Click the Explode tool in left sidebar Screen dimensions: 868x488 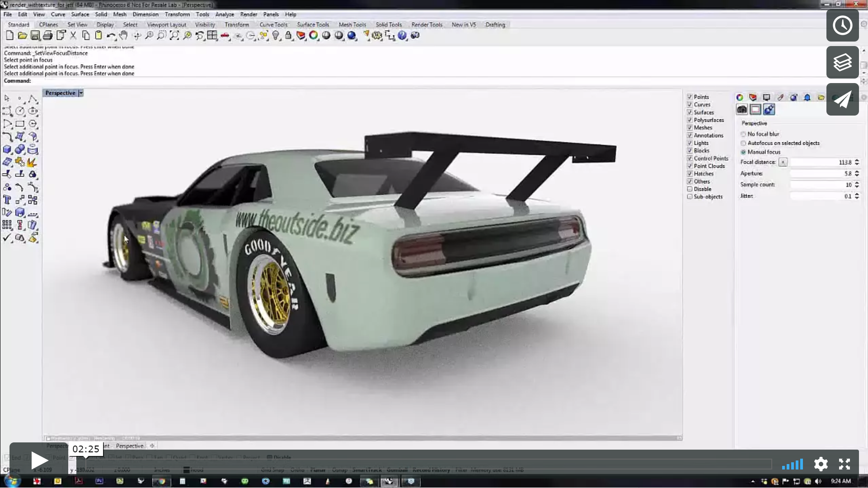[33, 162]
